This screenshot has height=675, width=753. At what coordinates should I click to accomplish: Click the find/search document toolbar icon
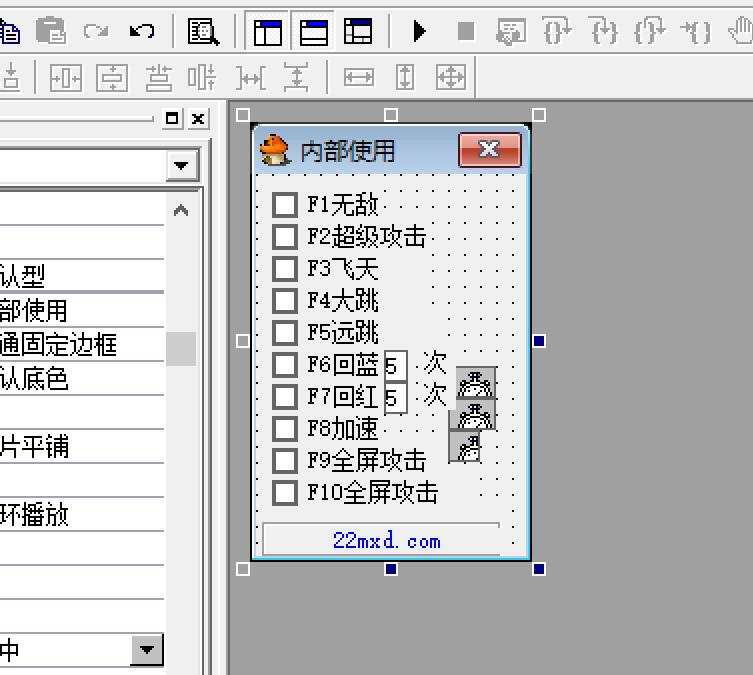pyautogui.click(x=203, y=32)
